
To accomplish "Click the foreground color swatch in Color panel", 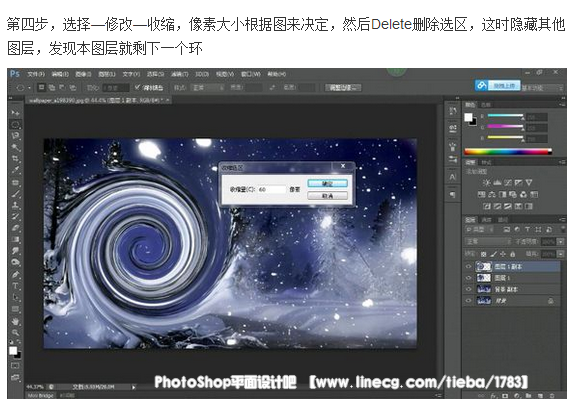I will [468, 117].
